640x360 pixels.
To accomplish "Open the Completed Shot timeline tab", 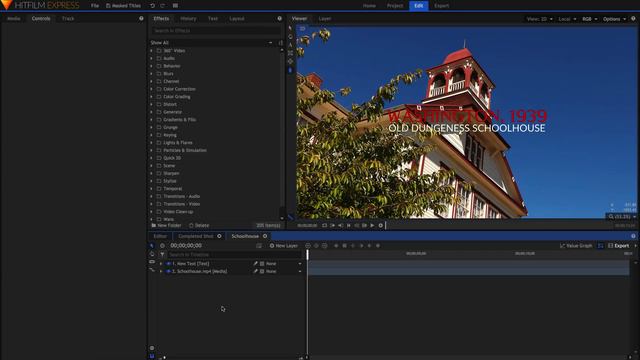I will pyautogui.click(x=196, y=236).
